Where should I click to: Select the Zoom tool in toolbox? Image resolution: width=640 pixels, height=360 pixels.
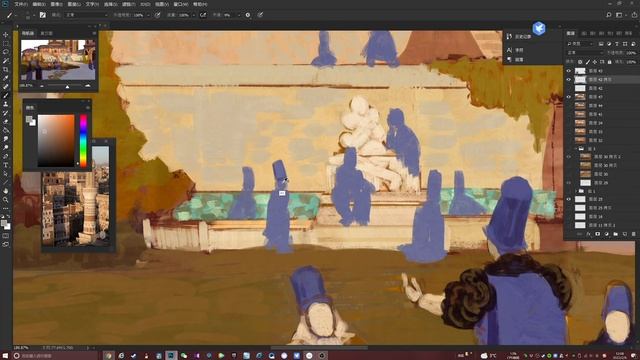6,200
